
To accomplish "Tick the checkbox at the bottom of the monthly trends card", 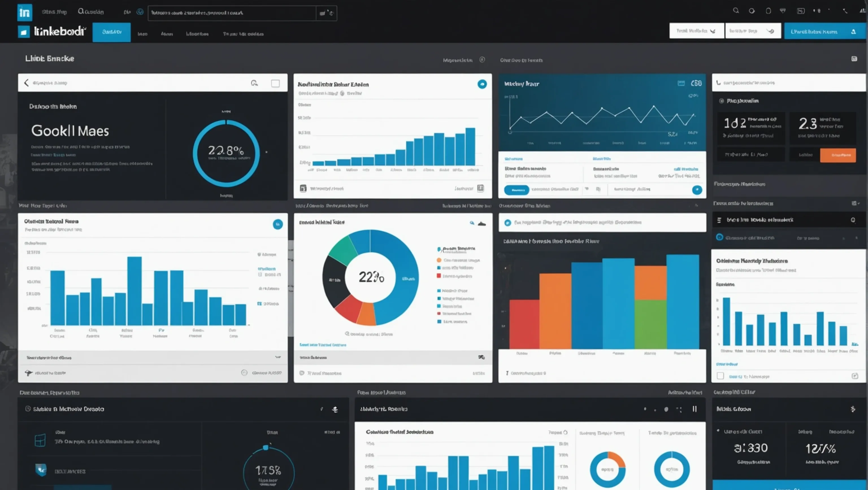I will 720,376.
